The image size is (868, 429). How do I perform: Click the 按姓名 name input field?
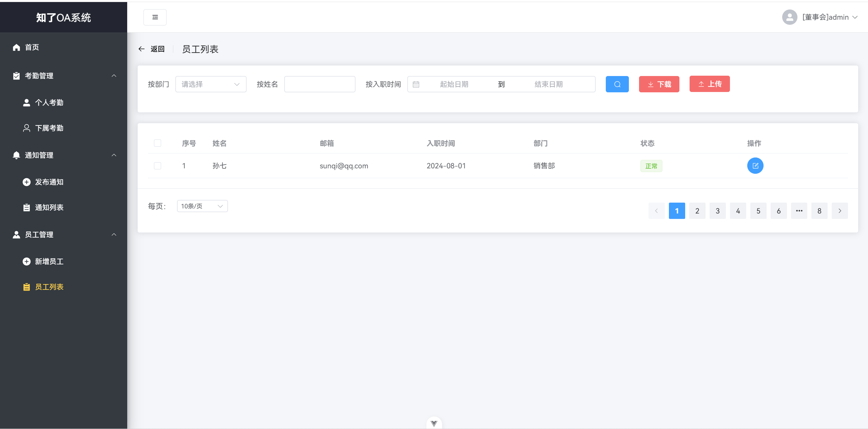(320, 84)
